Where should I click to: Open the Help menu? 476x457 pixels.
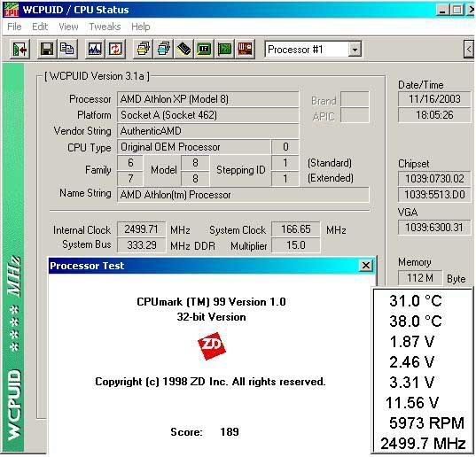click(141, 27)
